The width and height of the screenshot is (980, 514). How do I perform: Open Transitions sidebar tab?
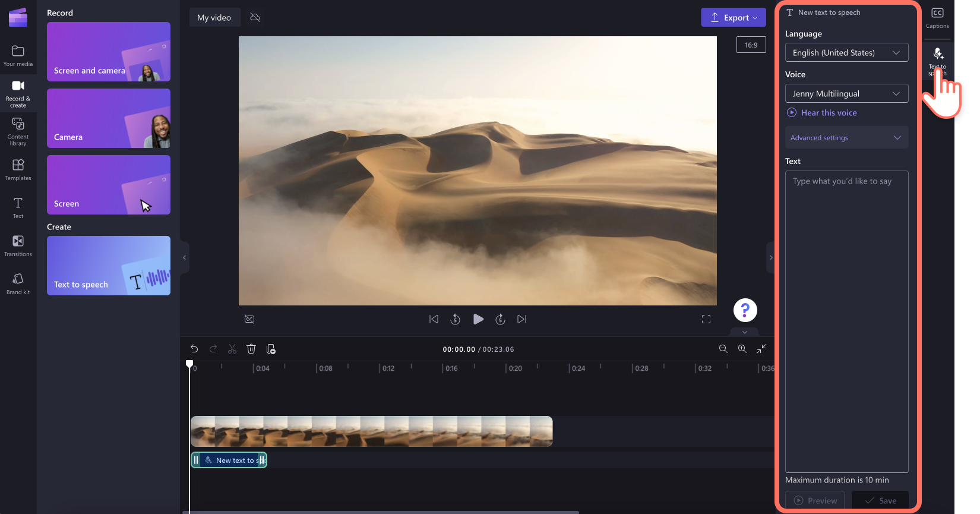click(18, 245)
